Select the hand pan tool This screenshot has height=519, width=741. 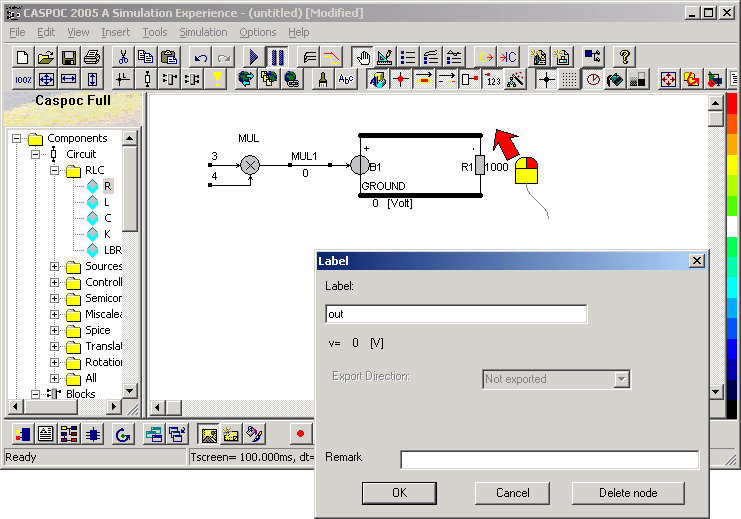pos(363,57)
